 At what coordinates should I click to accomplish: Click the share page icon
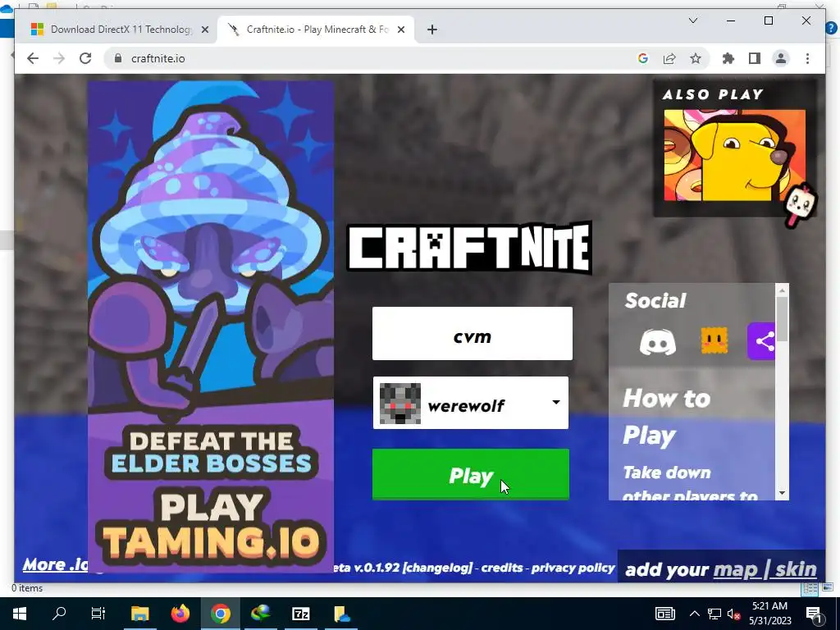click(669, 58)
